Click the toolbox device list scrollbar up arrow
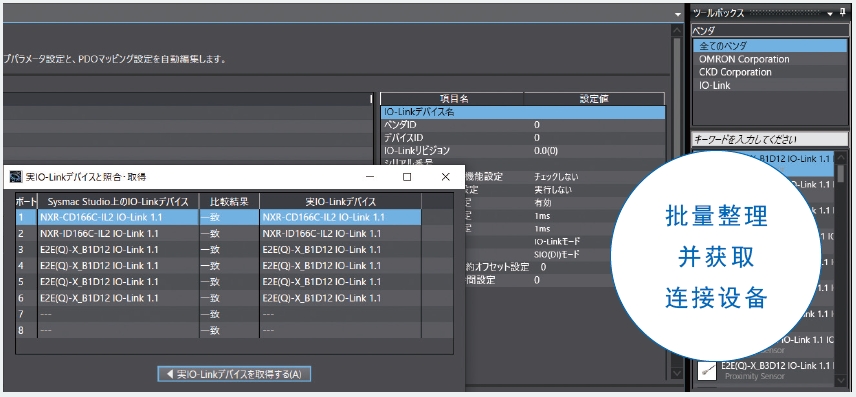The height and width of the screenshot is (397, 856). (841, 157)
